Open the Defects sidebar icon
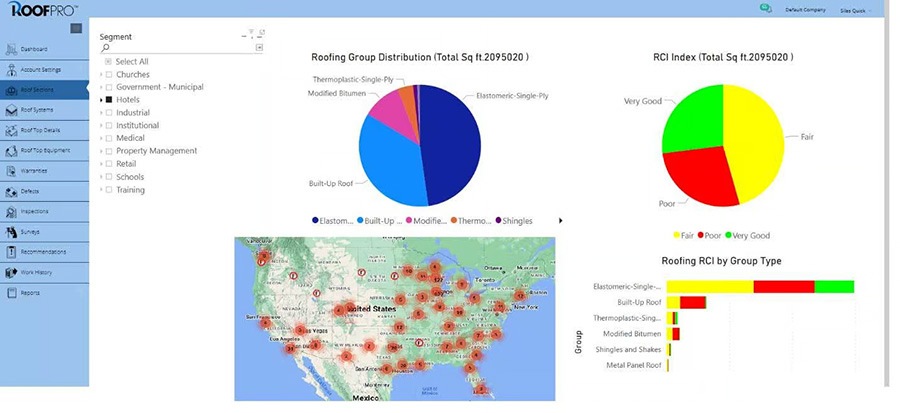The width and height of the screenshot is (900, 413). click(11, 191)
